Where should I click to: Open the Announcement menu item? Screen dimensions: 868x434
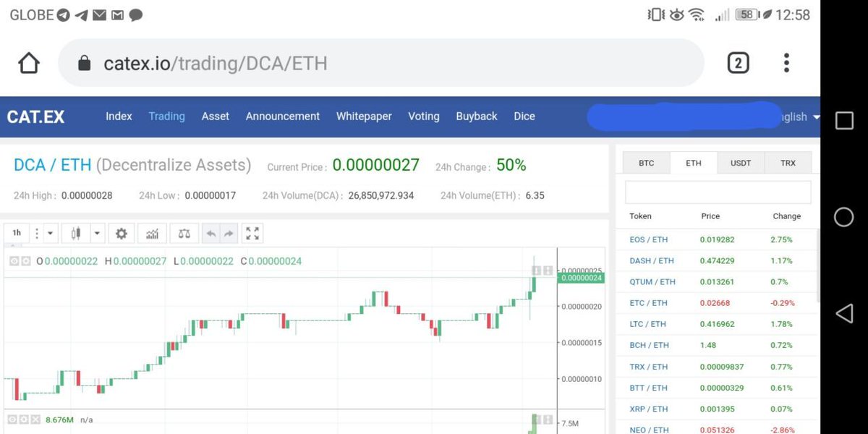pyautogui.click(x=283, y=116)
